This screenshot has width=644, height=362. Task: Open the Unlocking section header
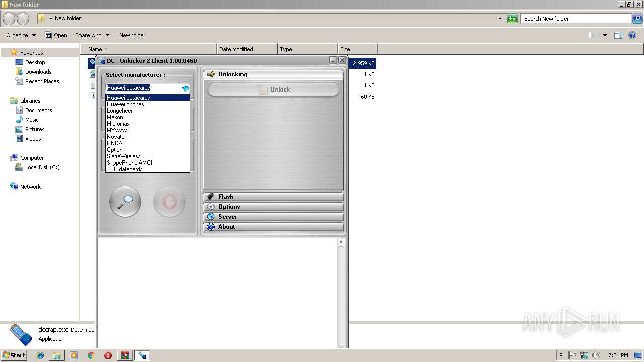click(273, 74)
